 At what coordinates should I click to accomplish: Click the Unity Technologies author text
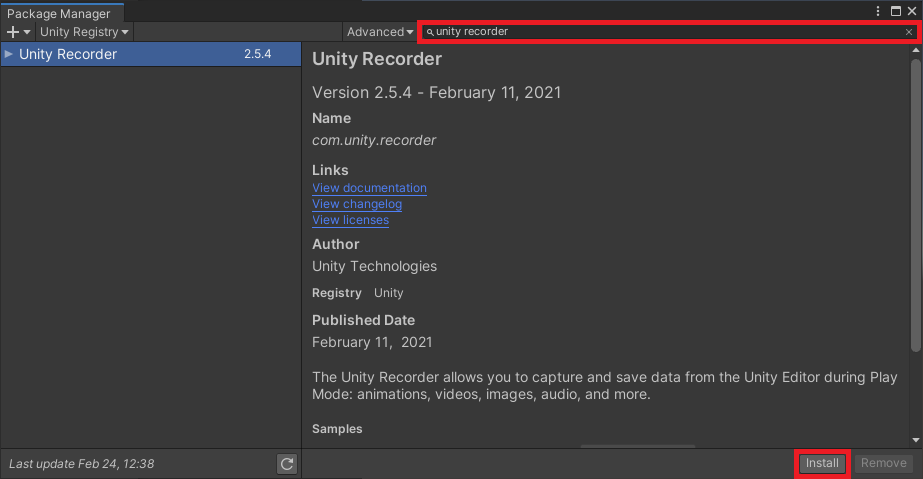coord(374,266)
